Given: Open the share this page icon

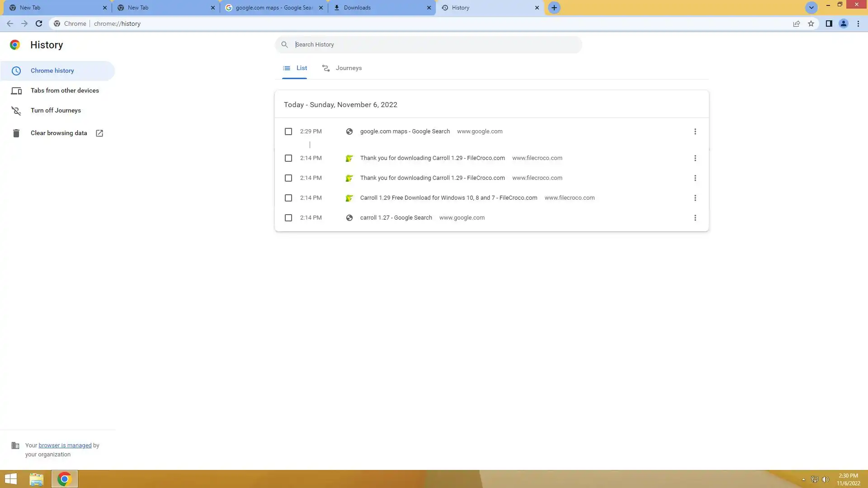Looking at the screenshot, I should 796,23.
